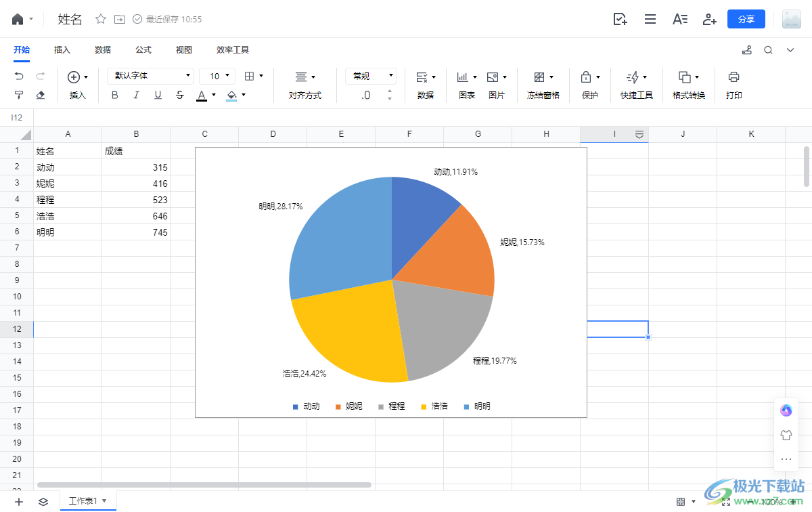Screen dimensions: 812x512
Task: Switch to the 公式 tab
Action: pyautogui.click(x=143, y=50)
